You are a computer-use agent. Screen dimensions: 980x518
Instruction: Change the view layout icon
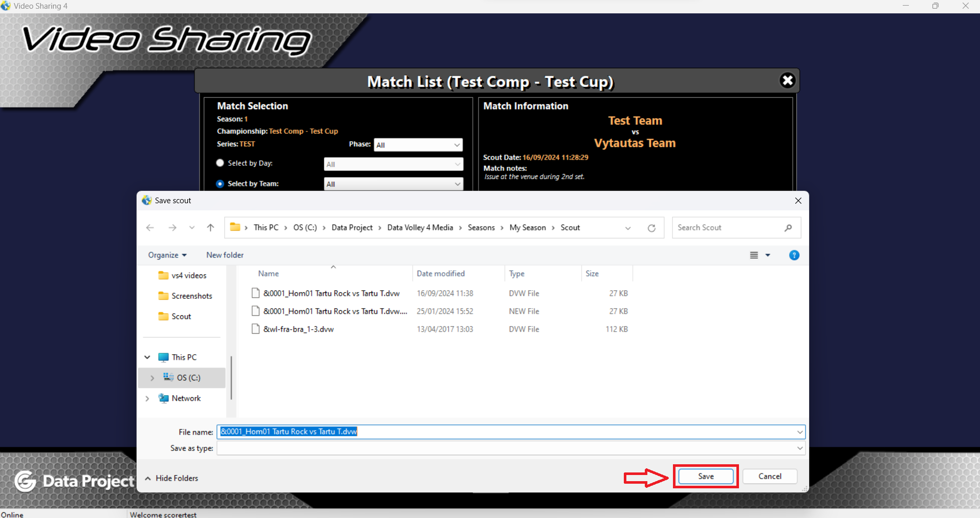coord(754,255)
